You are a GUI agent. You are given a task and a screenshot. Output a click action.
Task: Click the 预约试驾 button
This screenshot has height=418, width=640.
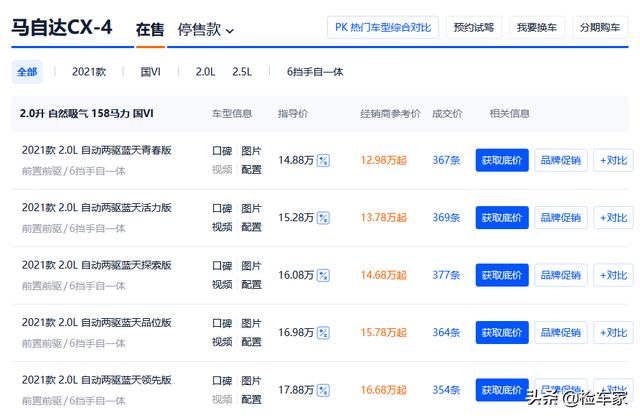tap(474, 27)
